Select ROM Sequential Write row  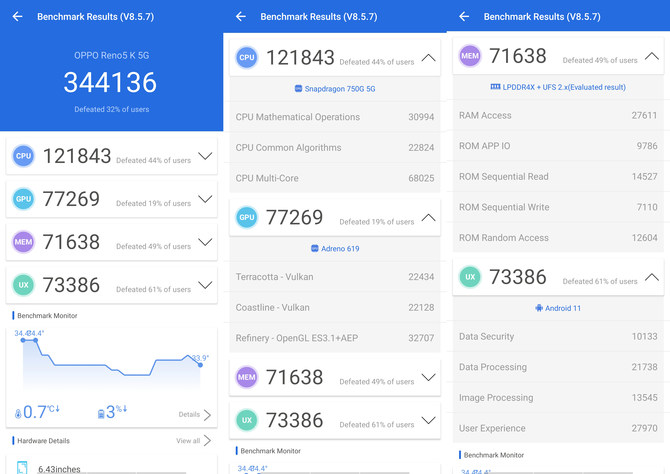(x=558, y=207)
